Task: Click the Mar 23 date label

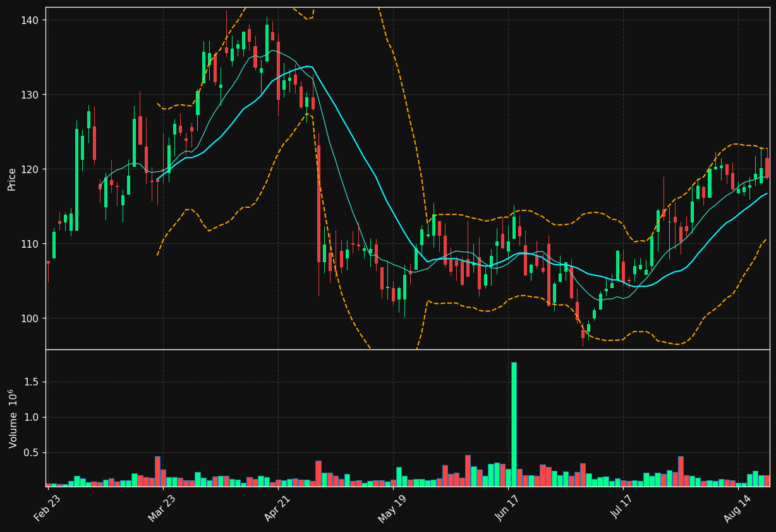Action: tap(163, 509)
